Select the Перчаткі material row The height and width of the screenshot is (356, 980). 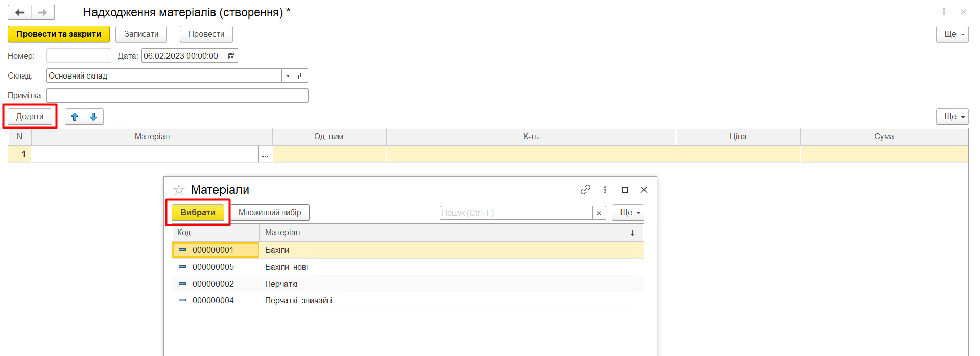[x=281, y=284]
